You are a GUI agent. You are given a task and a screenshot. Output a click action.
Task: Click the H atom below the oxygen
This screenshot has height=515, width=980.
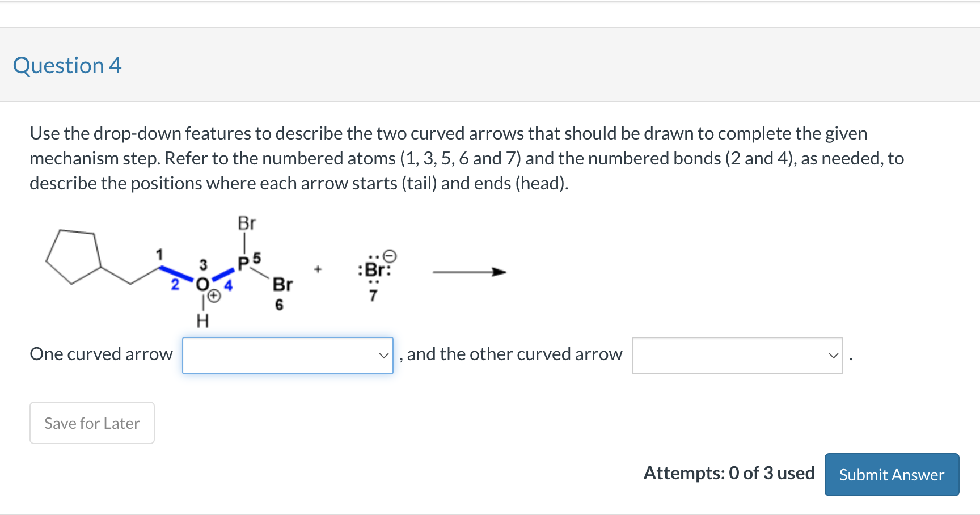point(202,320)
